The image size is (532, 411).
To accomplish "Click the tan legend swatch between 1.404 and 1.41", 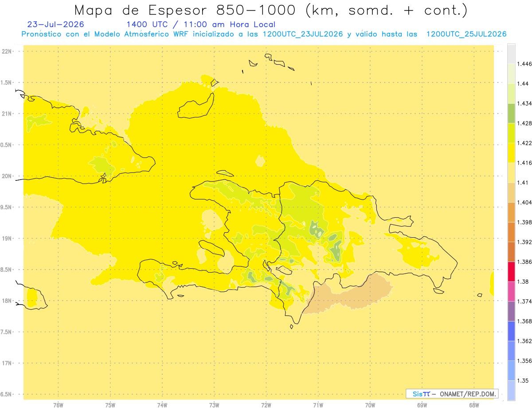I will coord(511,192).
